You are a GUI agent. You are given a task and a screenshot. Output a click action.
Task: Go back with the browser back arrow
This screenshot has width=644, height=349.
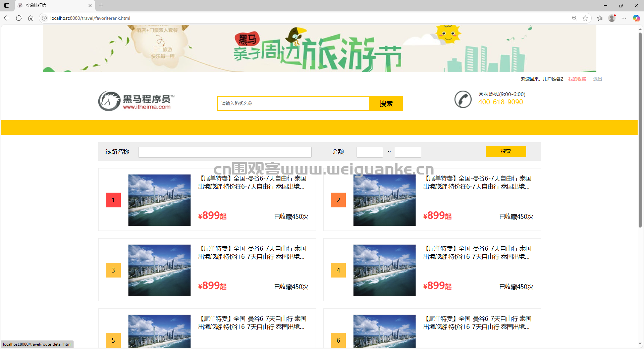(x=7, y=18)
